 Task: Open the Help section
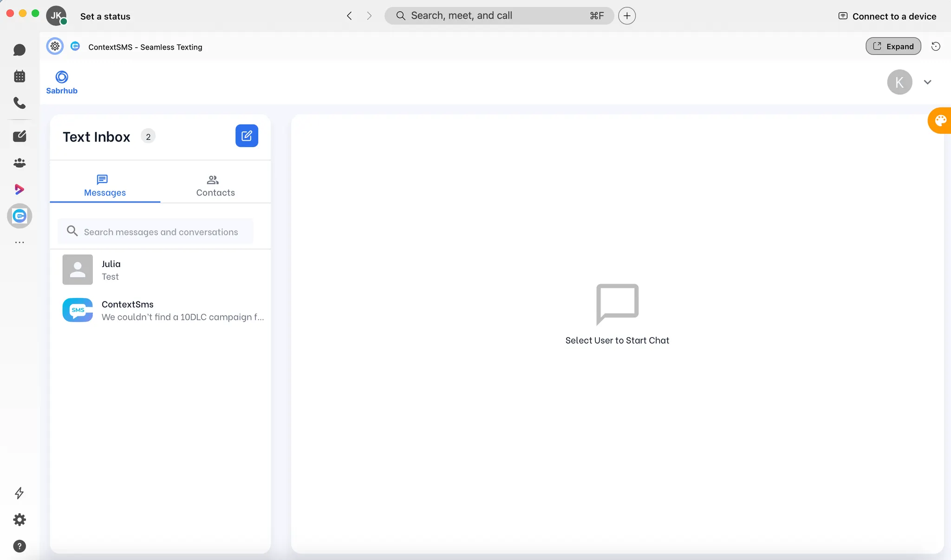tap(20, 547)
